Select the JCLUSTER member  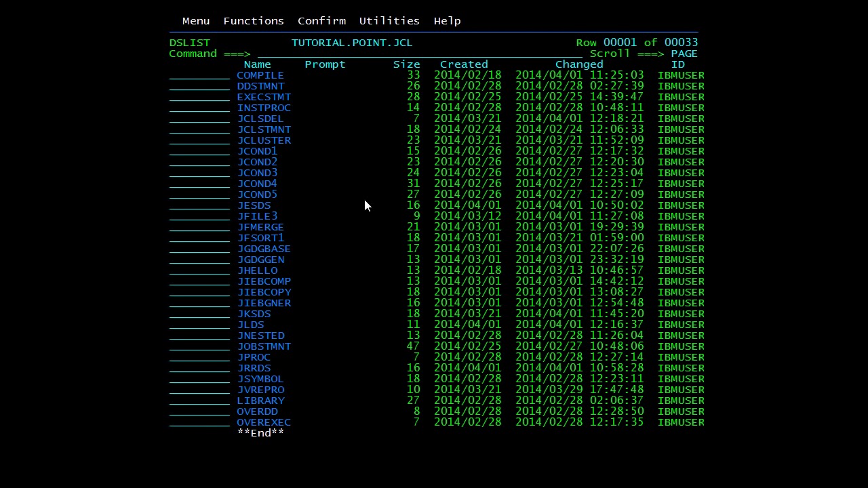pyautogui.click(x=264, y=140)
